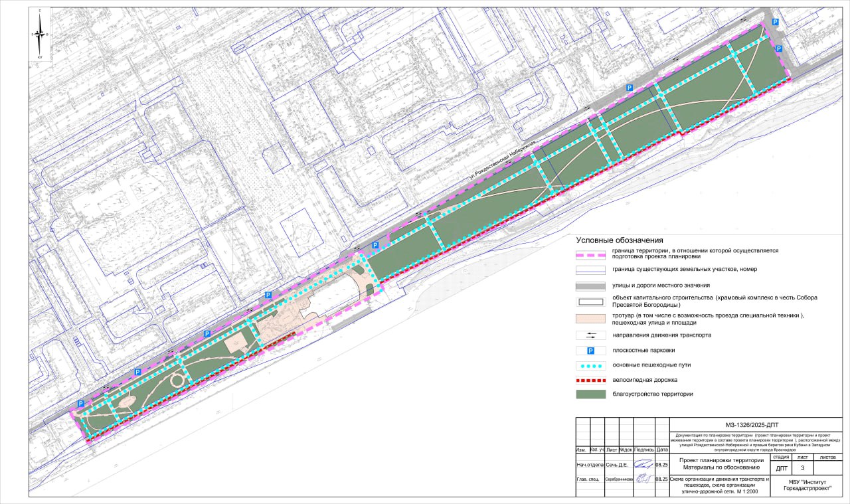
Task: Pick the green благоустройство территории legend swatch
Action: coord(590,394)
